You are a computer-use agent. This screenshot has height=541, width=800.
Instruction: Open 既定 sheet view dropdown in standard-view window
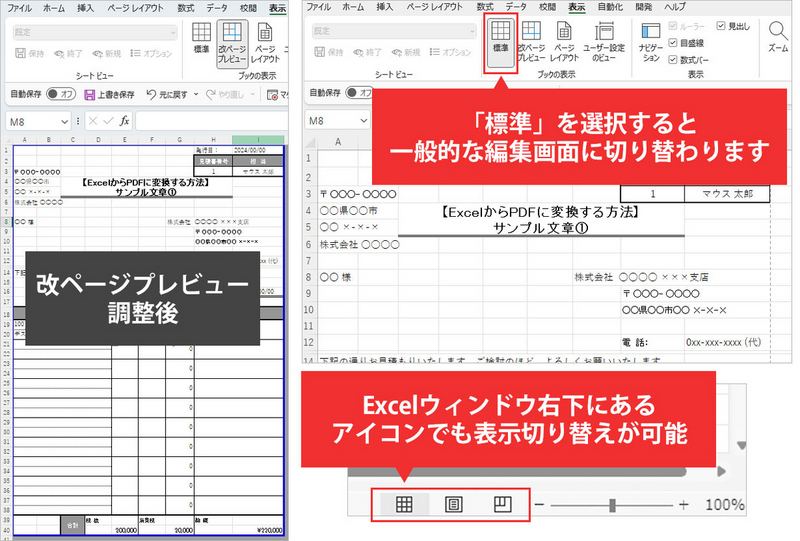click(394, 31)
